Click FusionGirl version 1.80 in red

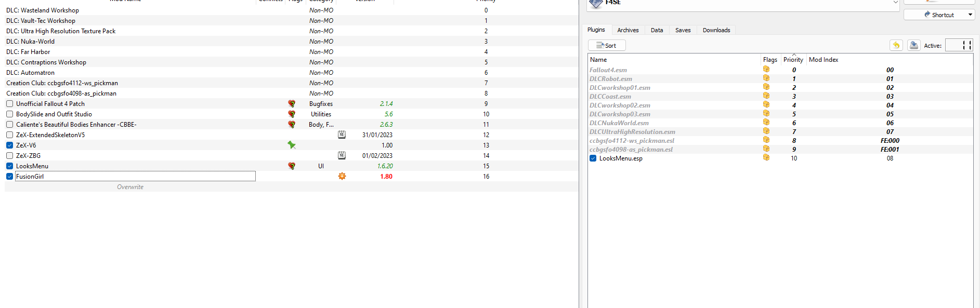tap(386, 177)
